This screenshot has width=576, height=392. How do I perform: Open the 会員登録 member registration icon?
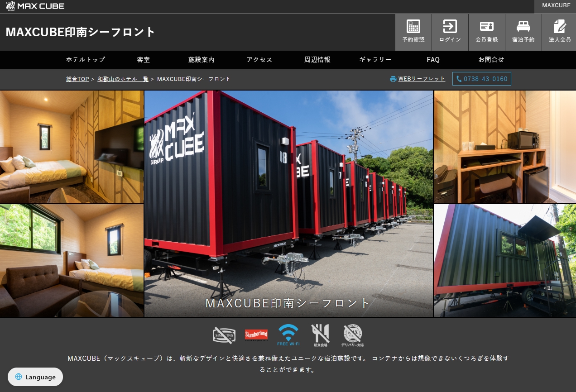pyautogui.click(x=487, y=32)
